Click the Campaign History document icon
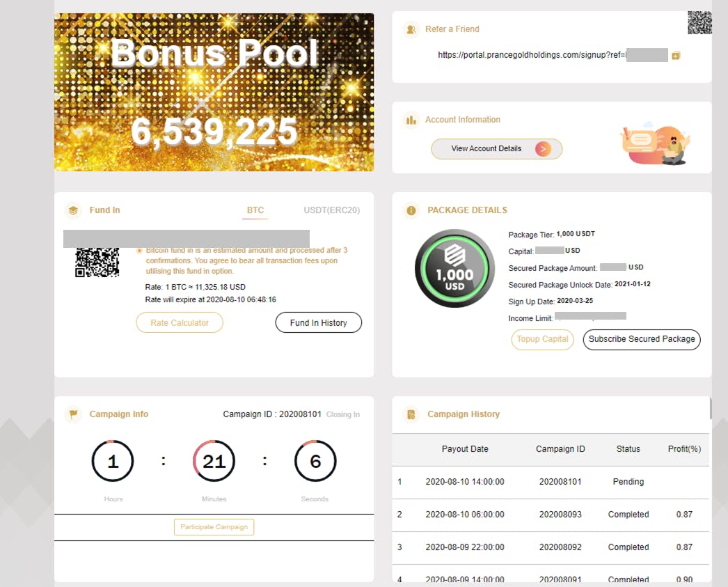 [x=411, y=414]
